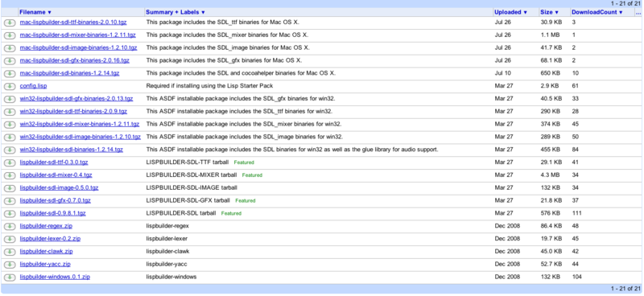Open lispbuilder-sdl-ttf-0.3.0.tgz link
This screenshot has width=644, height=296.
(54, 162)
